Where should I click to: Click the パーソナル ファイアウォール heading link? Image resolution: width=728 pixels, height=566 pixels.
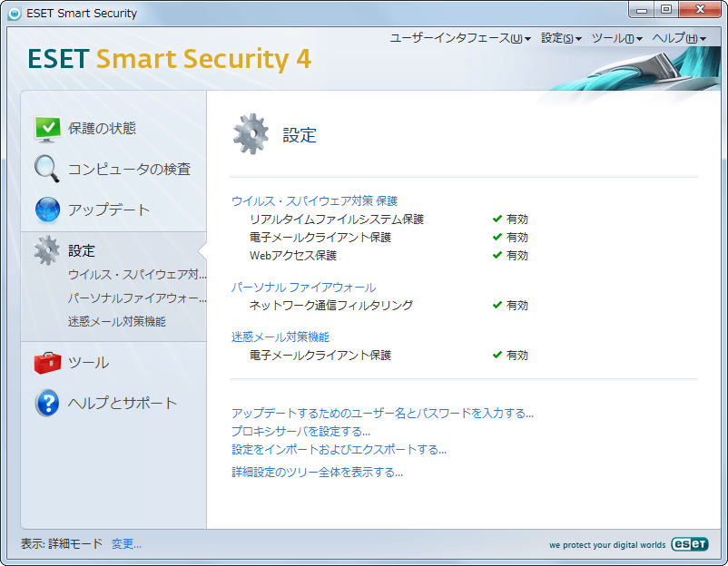click(x=304, y=288)
